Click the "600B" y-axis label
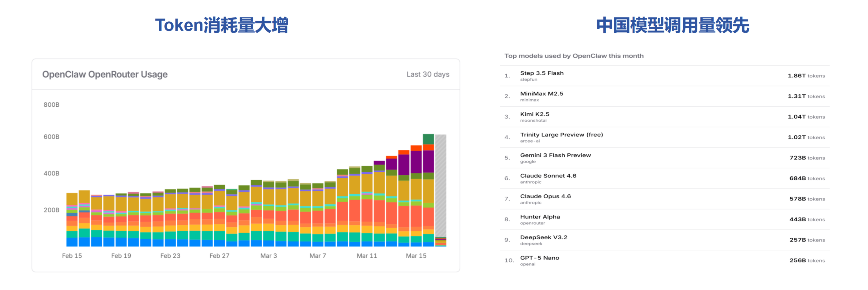The image size is (868, 290). pyautogui.click(x=52, y=137)
